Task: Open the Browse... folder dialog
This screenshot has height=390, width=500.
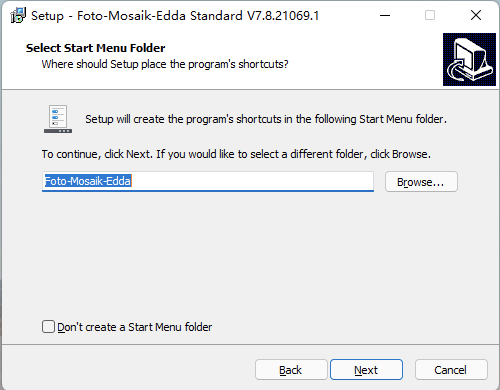Action: coord(421,182)
